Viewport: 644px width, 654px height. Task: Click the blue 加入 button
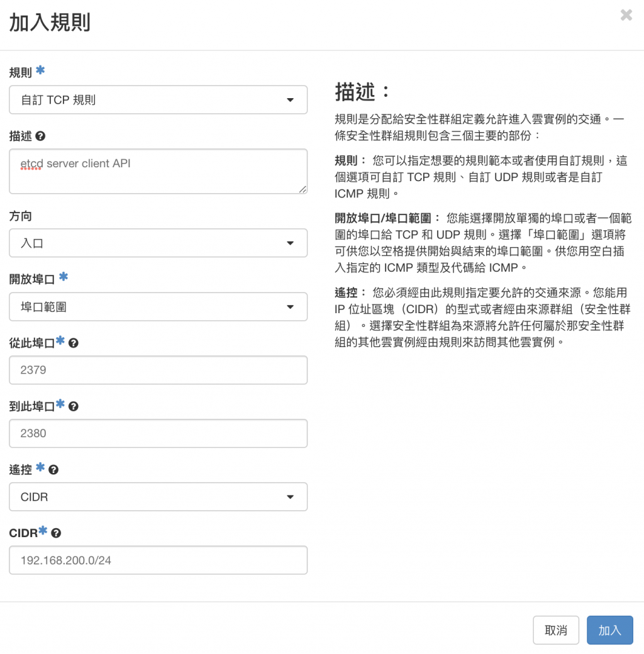tap(610, 630)
